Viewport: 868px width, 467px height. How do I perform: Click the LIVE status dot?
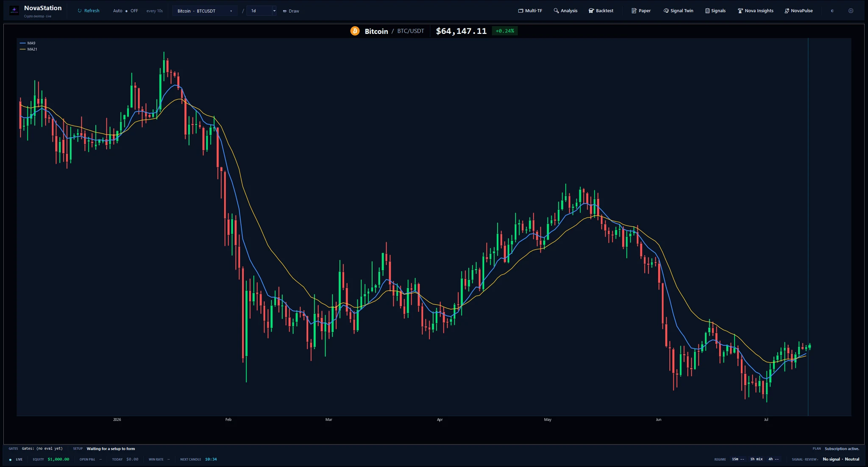coord(10,460)
